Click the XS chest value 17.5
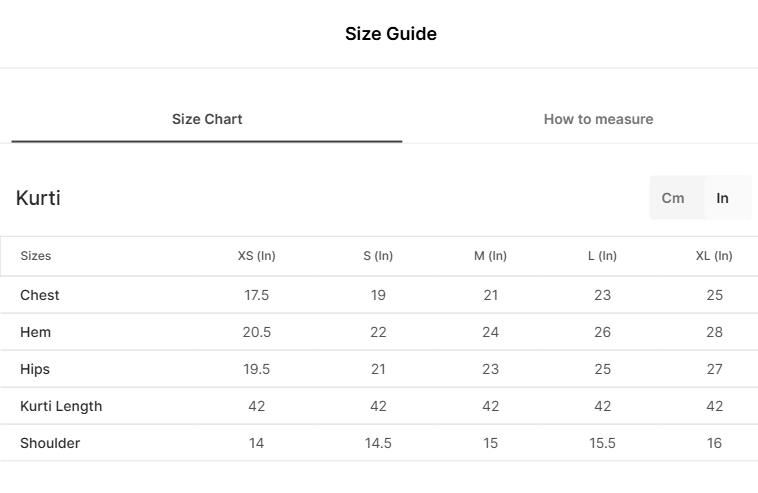 (x=256, y=295)
